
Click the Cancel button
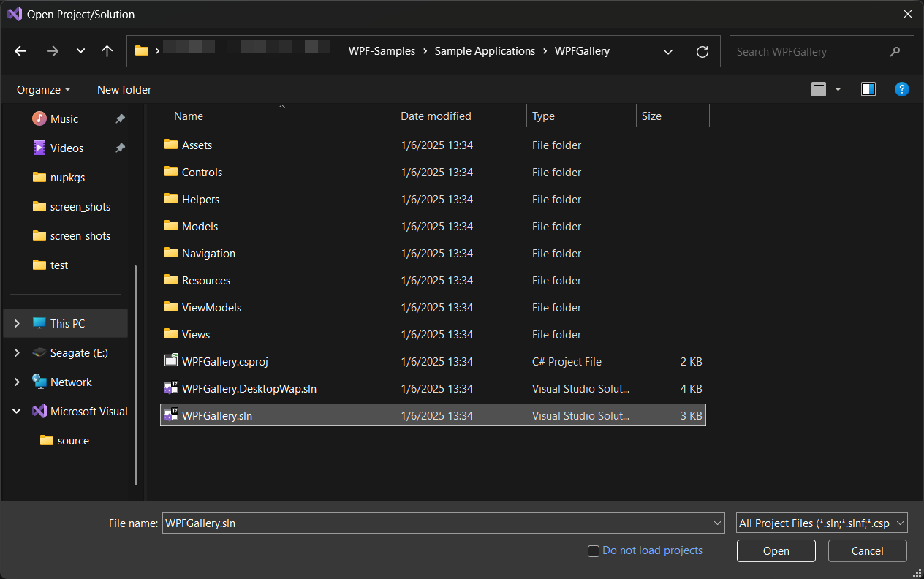[868, 551]
